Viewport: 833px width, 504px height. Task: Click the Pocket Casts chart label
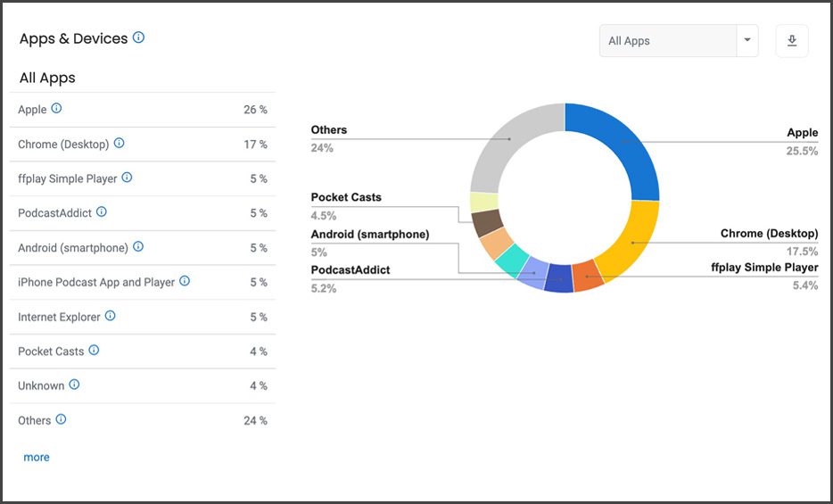(x=346, y=197)
